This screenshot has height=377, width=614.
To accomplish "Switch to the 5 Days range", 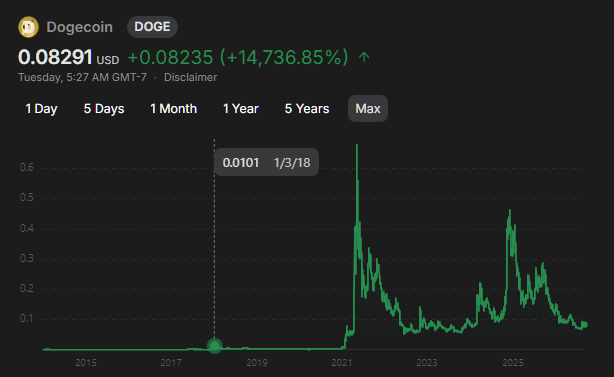I will (x=104, y=108).
